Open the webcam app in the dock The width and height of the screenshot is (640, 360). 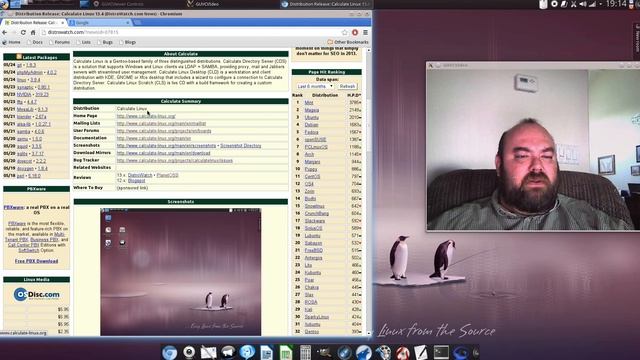click(189, 352)
